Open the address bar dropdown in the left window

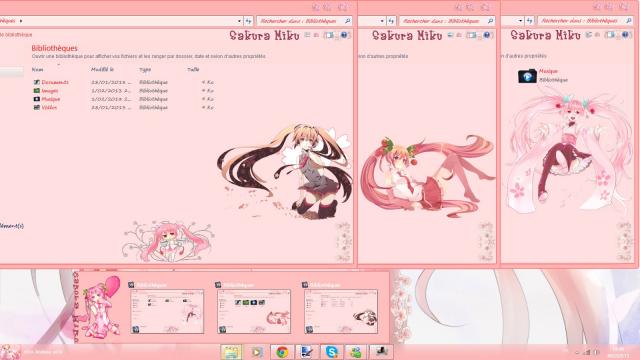[239, 21]
